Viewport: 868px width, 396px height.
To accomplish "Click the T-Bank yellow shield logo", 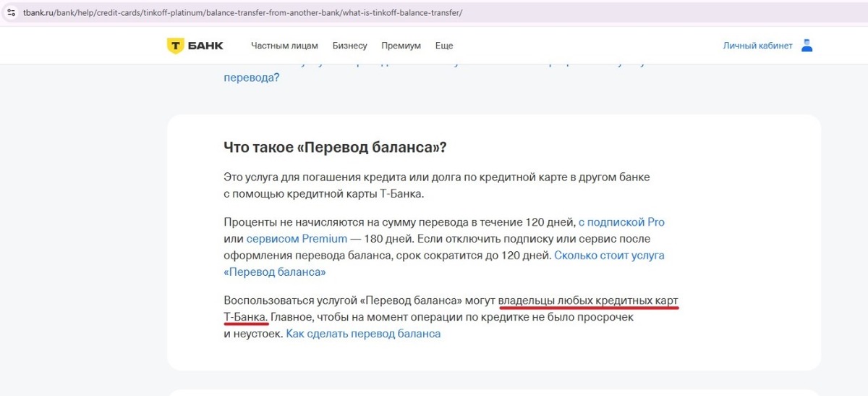I will [x=176, y=46].
